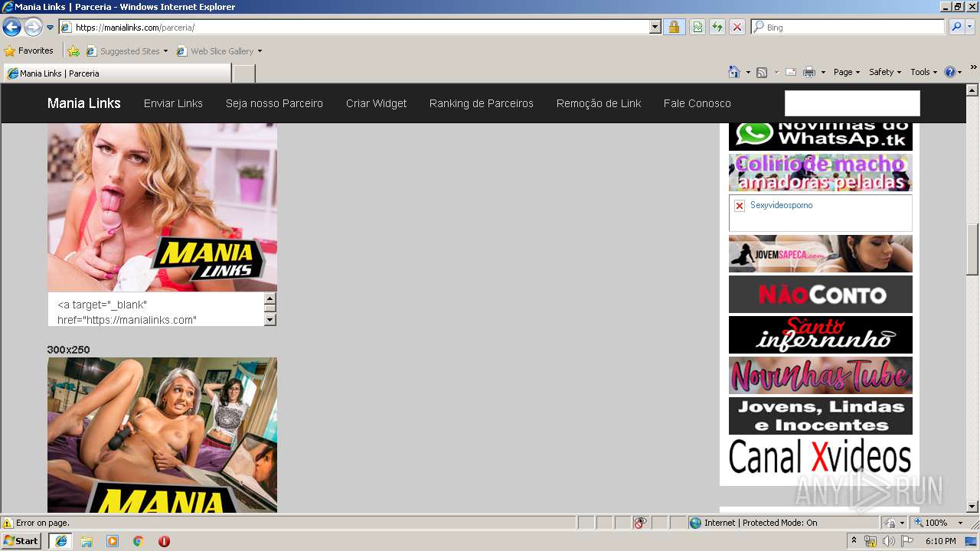
Task: Click the Home page icon
Action: click(734, 72)
